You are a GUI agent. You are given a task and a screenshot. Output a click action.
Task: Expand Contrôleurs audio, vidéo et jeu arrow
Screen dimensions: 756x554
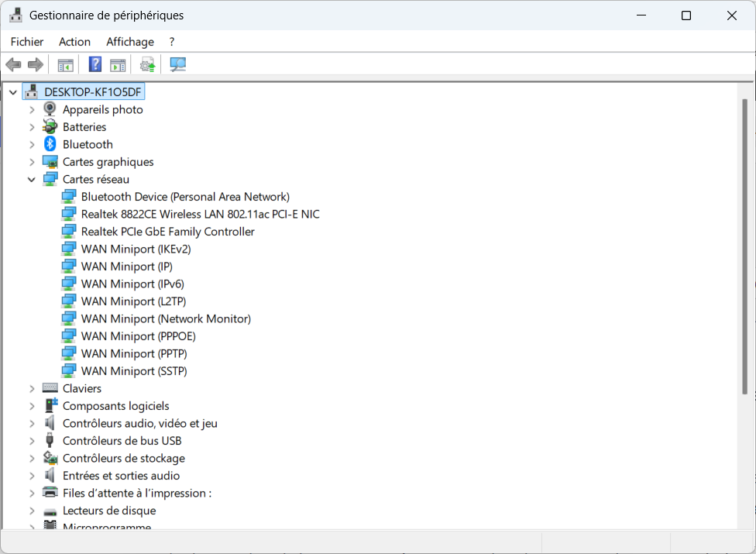pos(32,423)
